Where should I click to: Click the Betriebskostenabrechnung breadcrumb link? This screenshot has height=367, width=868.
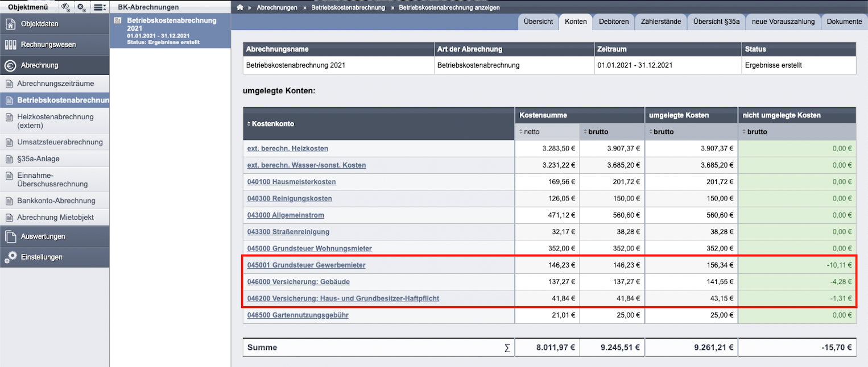click(348, 7)
